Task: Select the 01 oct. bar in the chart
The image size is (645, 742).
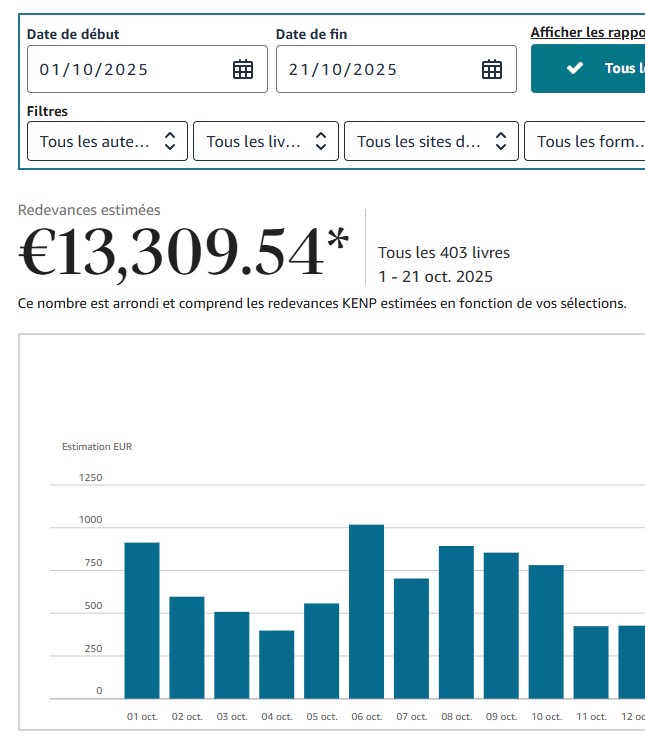Action: (142, 620)
